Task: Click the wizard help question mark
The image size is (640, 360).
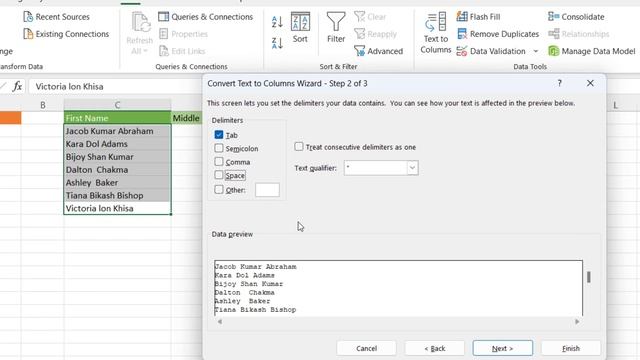Action: pos(560,83)
